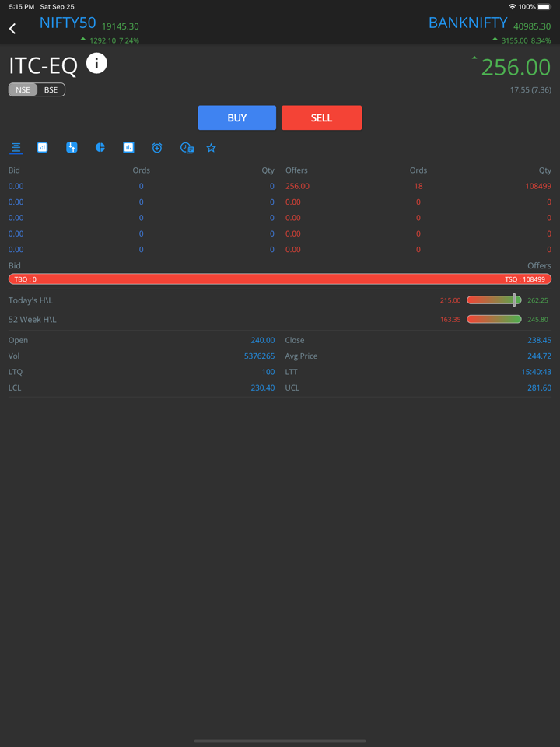Add ITC-EQ to favorites star
This screenshot has width=560, height=747.
click(x=211, y=148)
